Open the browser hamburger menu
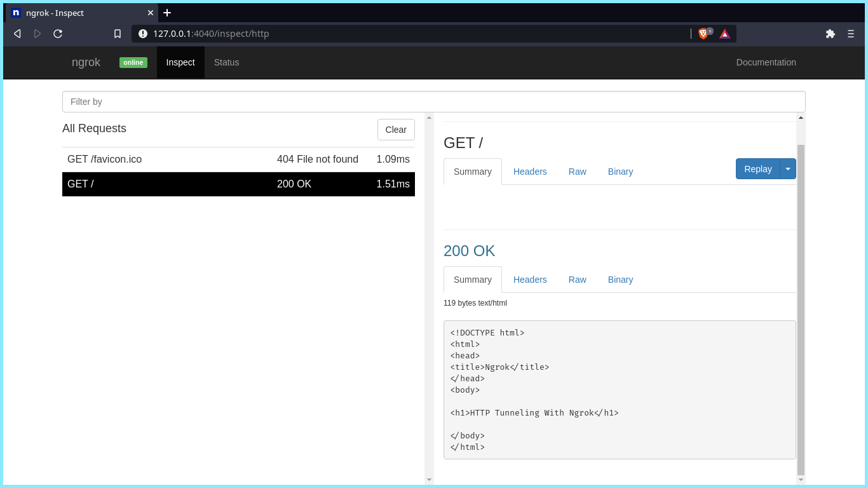 click(851, 34)
